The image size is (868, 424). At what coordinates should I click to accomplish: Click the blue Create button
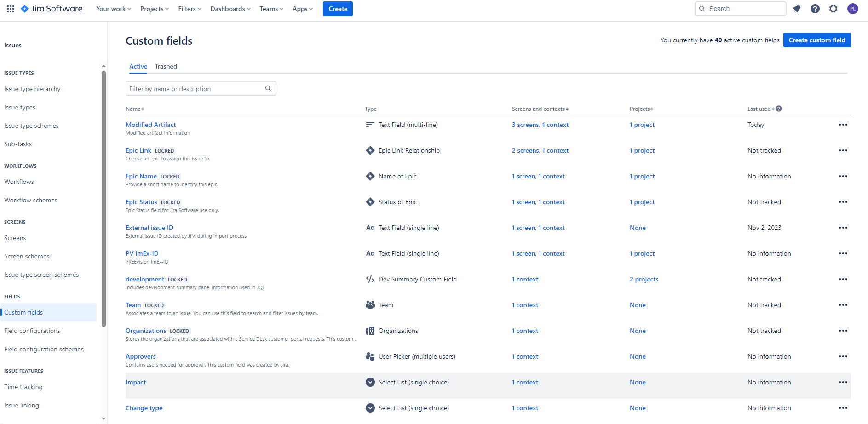[338, 9]
